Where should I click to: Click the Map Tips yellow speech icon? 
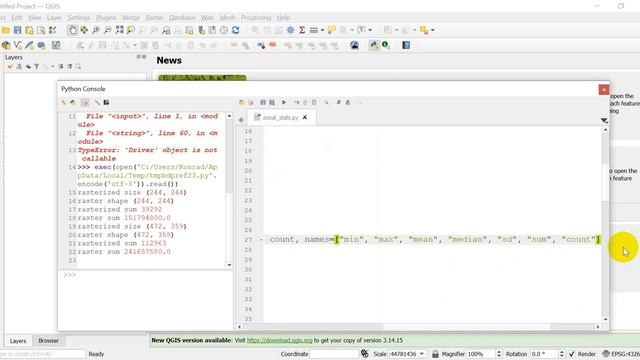point(331,30)
